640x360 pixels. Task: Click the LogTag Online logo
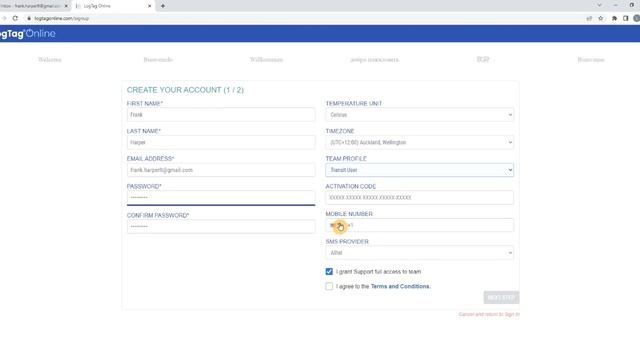pos(27,33)
